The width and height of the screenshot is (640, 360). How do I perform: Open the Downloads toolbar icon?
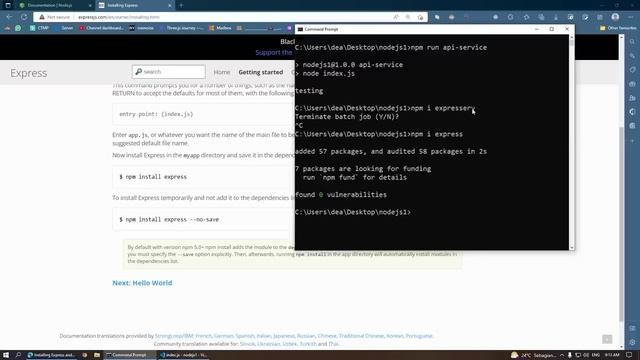[556, 17]
